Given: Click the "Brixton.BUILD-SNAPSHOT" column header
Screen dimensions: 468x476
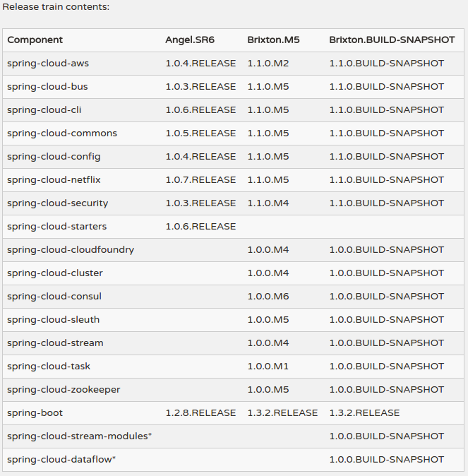Looking at the screenshot, I should click(392, 40).
